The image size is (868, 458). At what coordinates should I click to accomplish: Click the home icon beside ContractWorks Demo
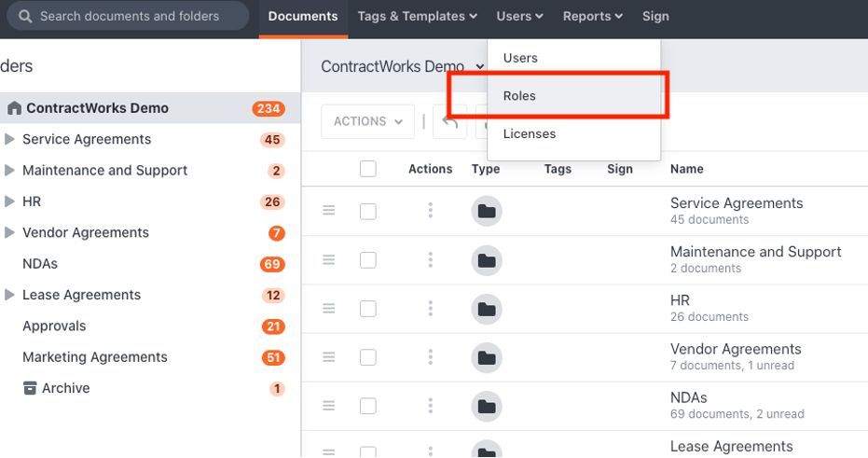click(14, 108)
